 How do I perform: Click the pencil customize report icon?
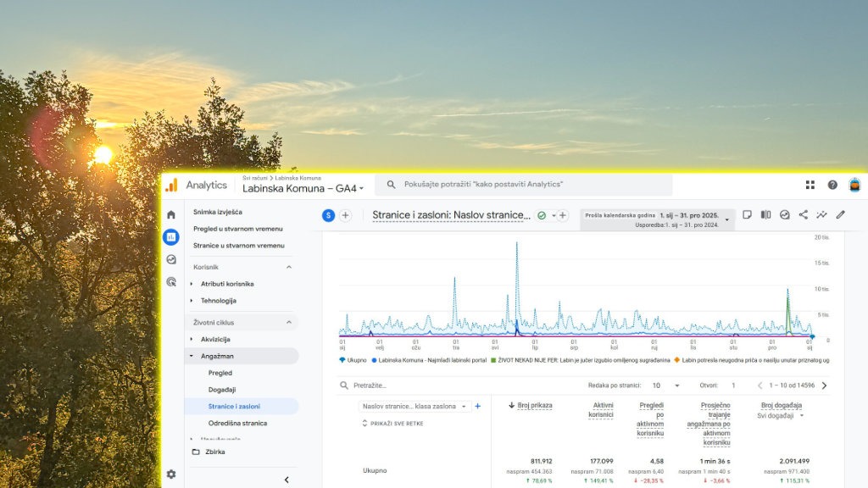(x=840, y=215)
